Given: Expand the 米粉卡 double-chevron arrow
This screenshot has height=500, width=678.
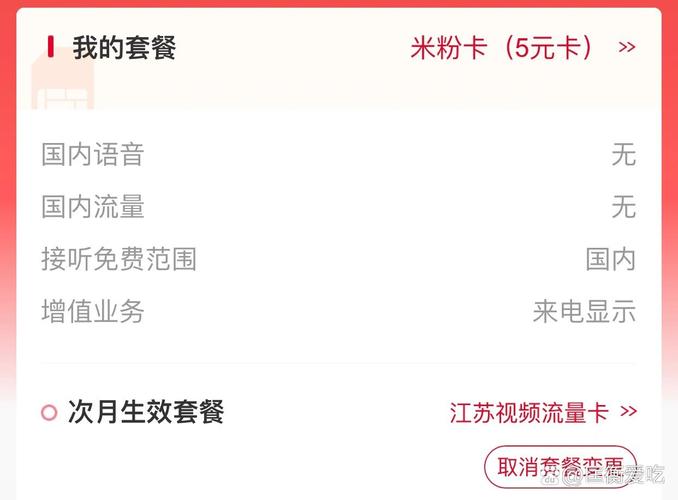Looking at the screenshot, I should click(x=627, y=47).
